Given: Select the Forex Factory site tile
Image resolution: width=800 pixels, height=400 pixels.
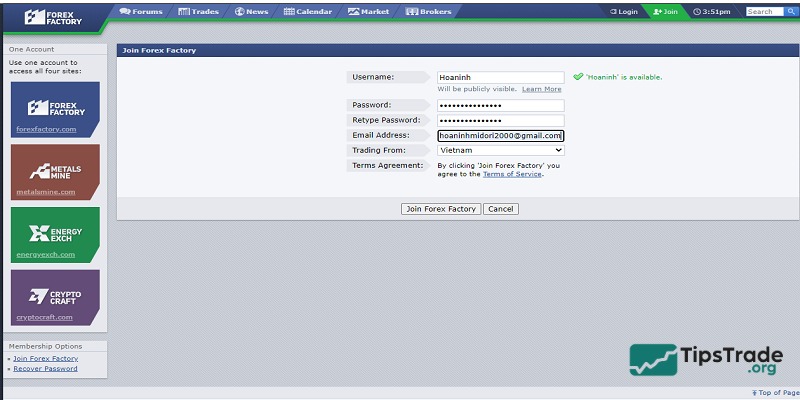Looking at the screenshot, I should pos(55,108).
